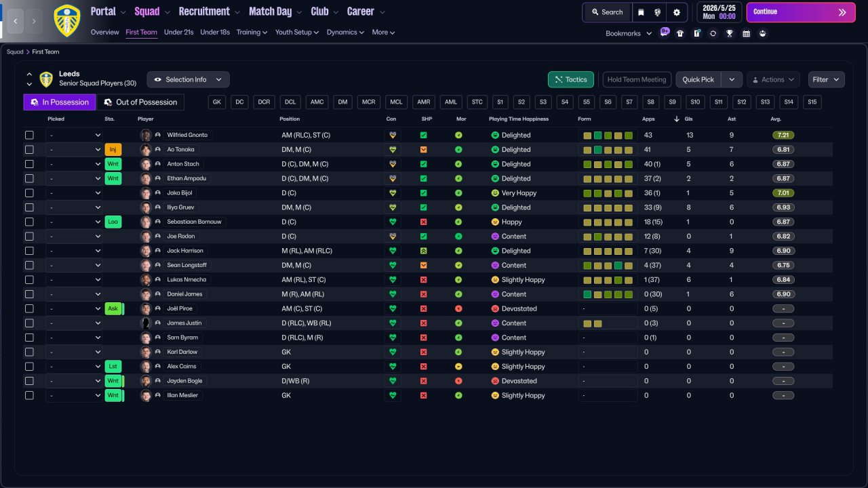Open the Tactics button

tap(571, 79)
